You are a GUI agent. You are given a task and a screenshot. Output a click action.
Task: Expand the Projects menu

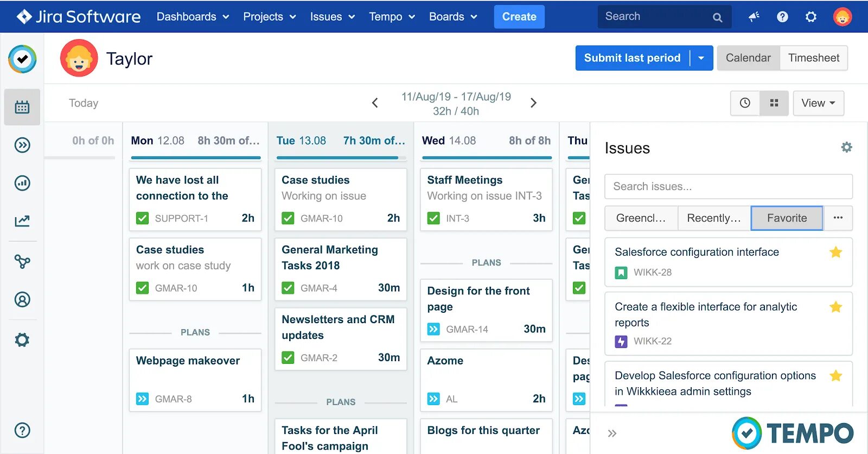269,17
